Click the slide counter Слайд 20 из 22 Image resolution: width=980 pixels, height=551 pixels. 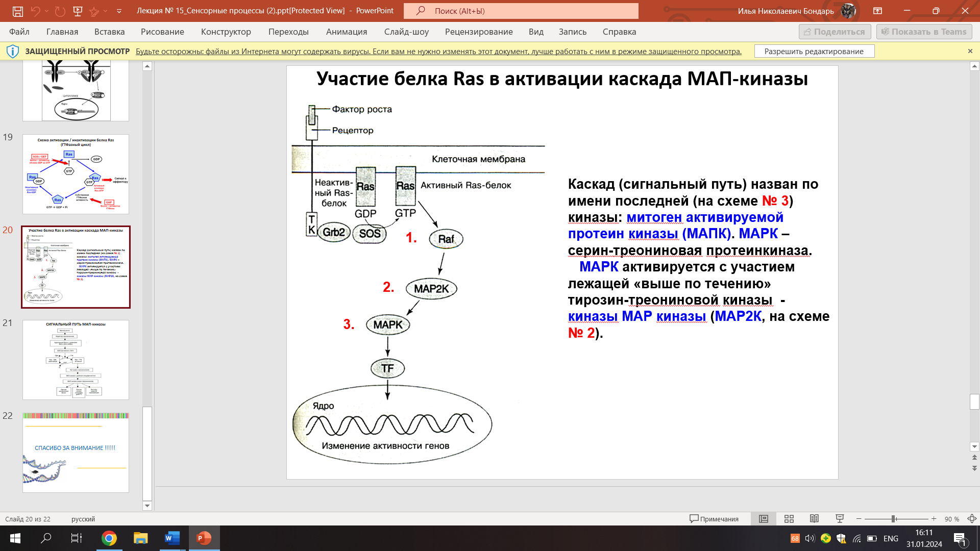tap(28, 519)
